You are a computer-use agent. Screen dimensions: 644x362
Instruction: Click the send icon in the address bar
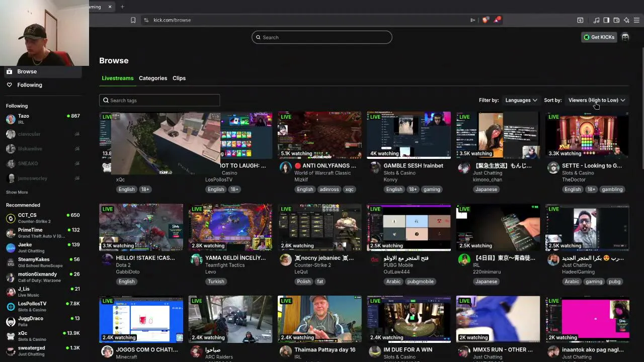[472, 20]
